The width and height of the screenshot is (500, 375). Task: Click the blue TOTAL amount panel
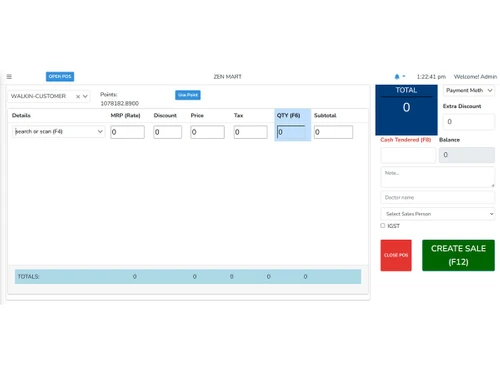click(x=406, y=110)
